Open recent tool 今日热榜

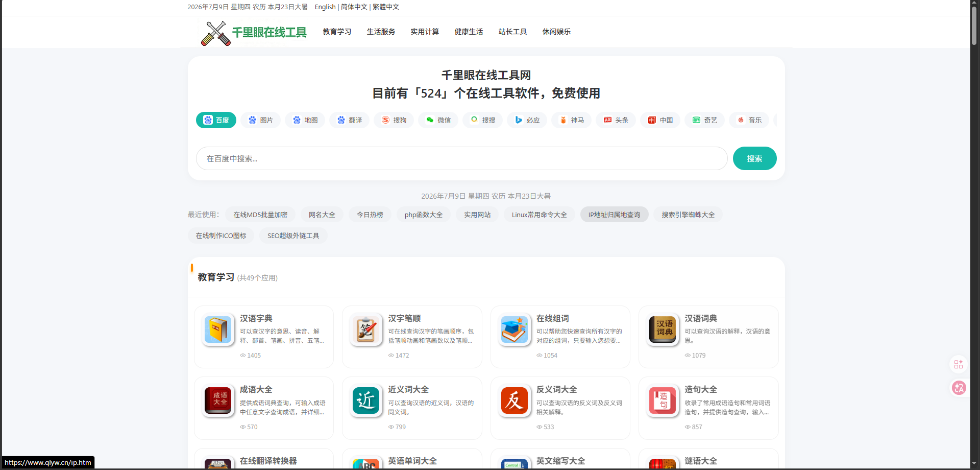[x=370, y=215]
